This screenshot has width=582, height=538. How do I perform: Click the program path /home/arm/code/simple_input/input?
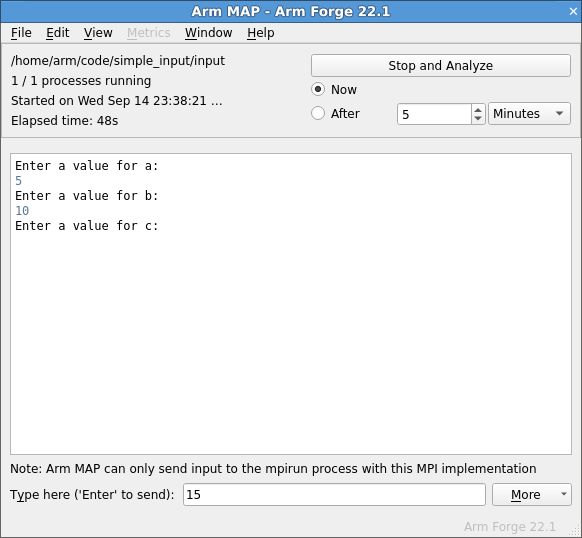click(x=118, y=61)
